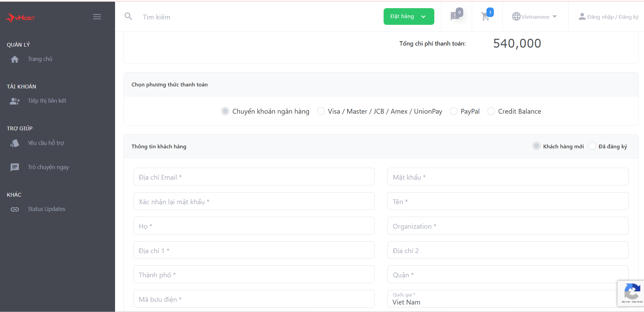
Task: Collapse the sidebar with hamburger icon
Action: (x=97, y=17)
